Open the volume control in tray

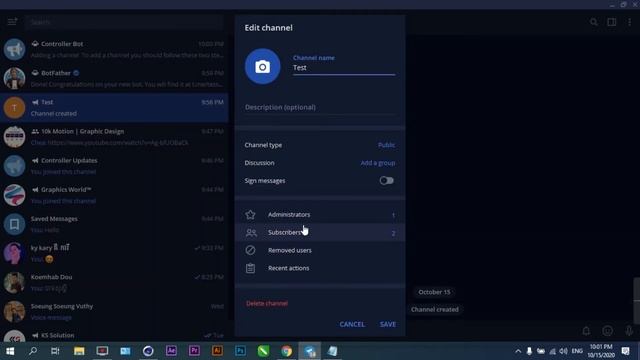point(564,351)
